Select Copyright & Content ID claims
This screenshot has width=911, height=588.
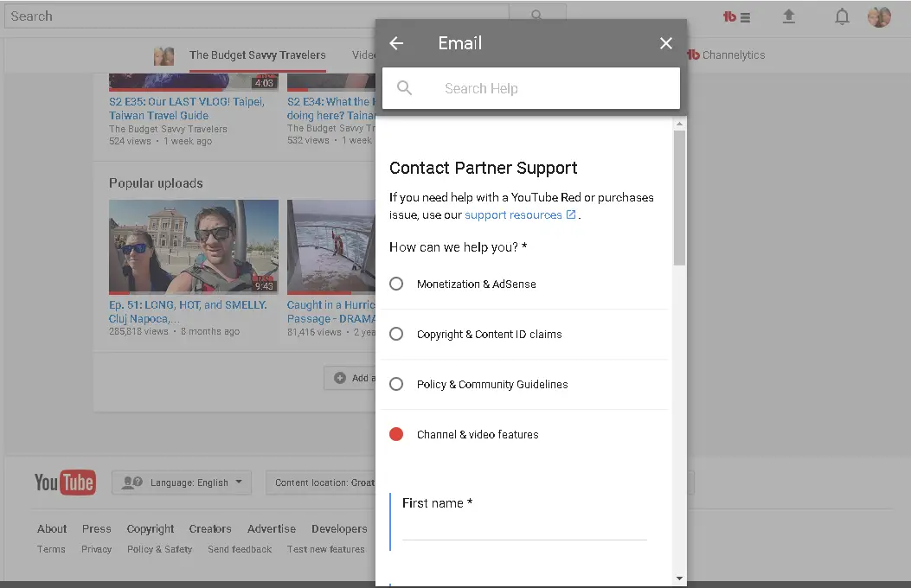click(x=396, y=334)
